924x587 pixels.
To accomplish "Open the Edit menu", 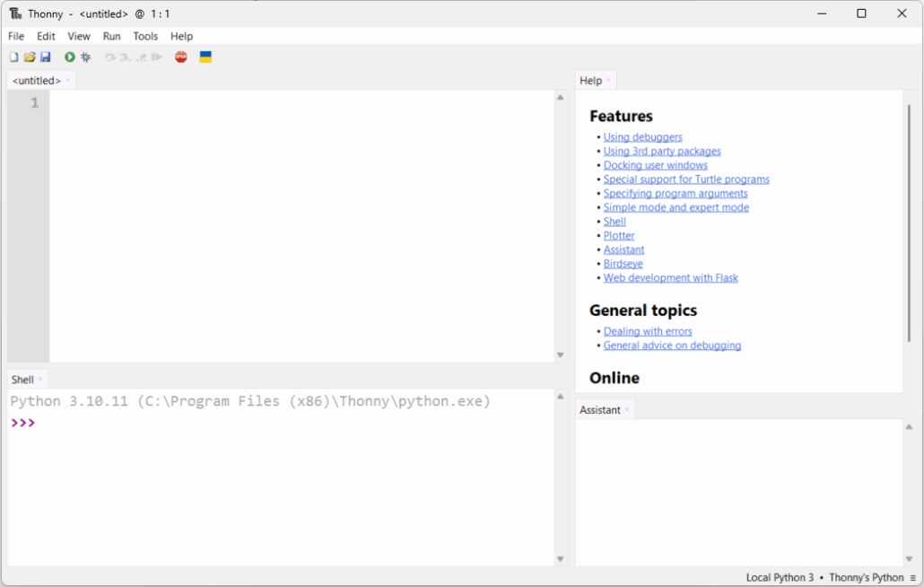I will pos(46,36).
